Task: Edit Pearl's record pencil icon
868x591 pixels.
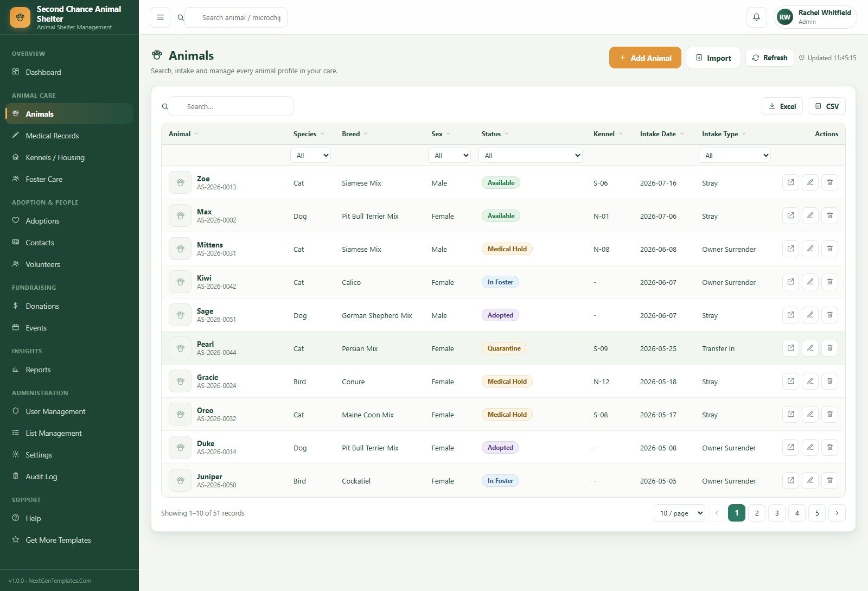Action: (810, 348)
